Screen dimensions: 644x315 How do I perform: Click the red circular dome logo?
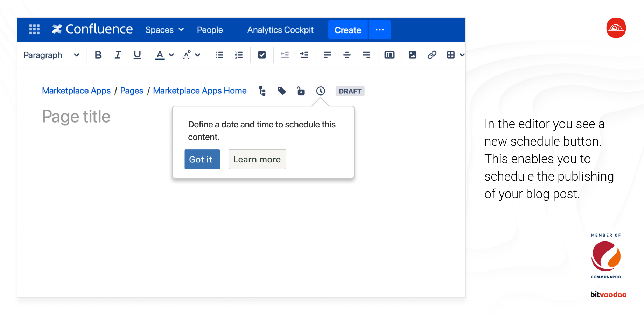[616, 28]
